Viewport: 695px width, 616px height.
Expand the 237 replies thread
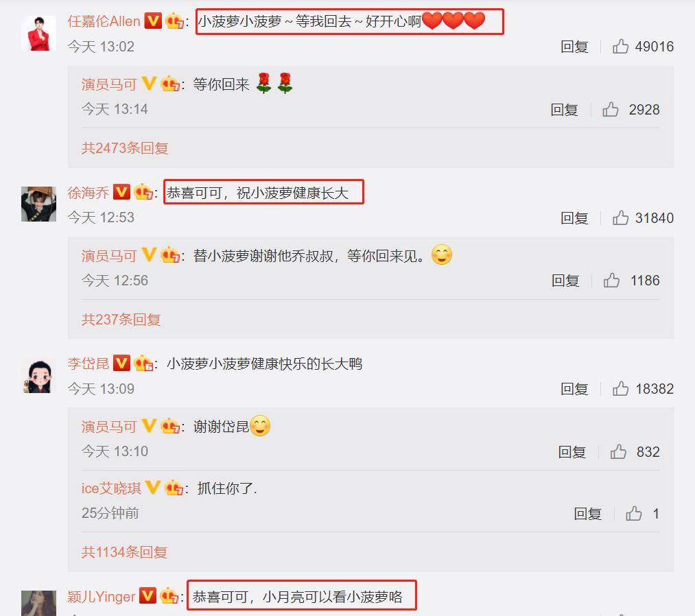121,319
